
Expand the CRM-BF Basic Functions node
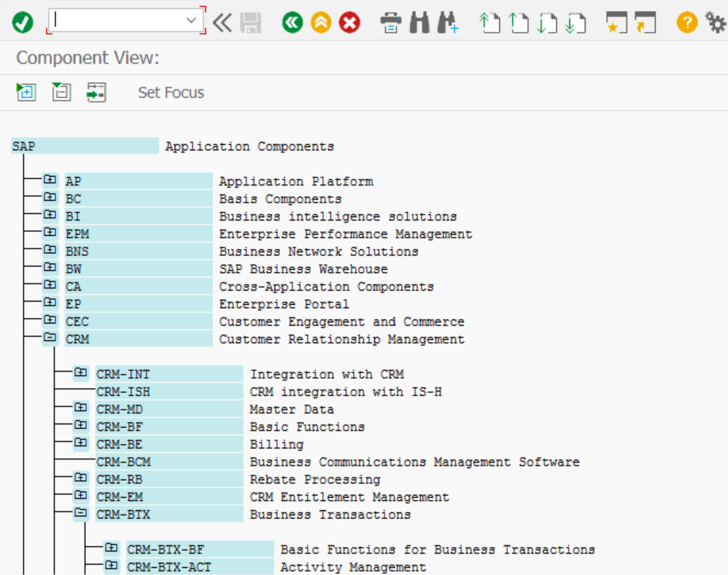(x=80, y=425)
